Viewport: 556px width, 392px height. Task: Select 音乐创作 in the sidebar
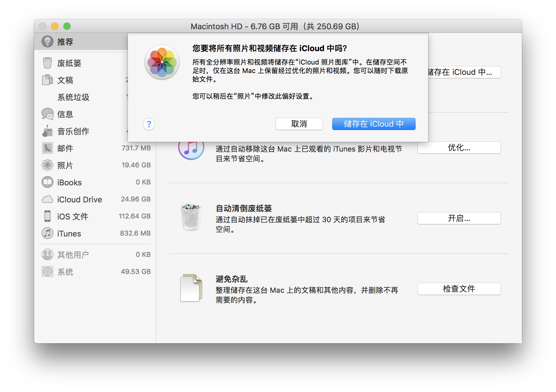[81, 131]
